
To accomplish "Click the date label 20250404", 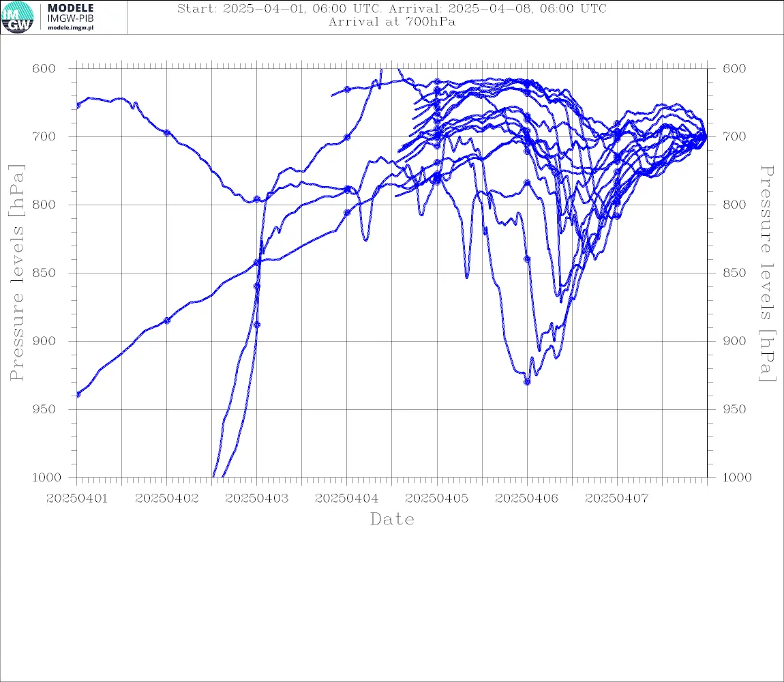I will [347, 499].
